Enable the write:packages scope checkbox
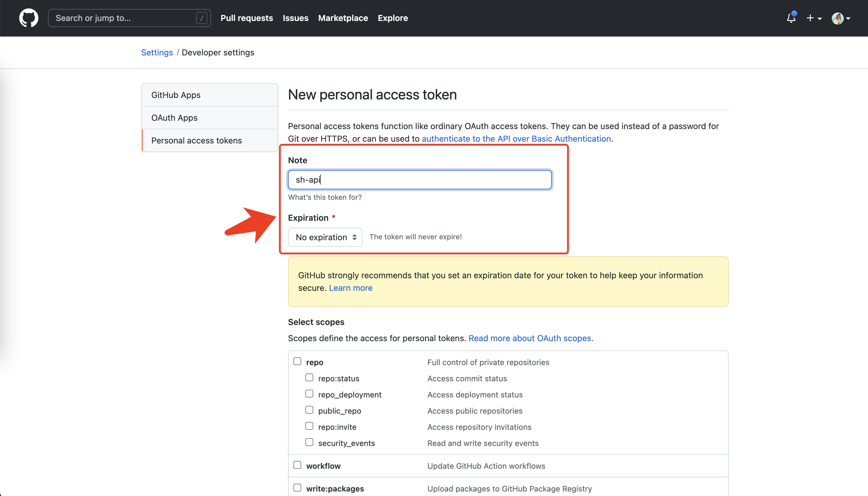 [x=297, y=488]
